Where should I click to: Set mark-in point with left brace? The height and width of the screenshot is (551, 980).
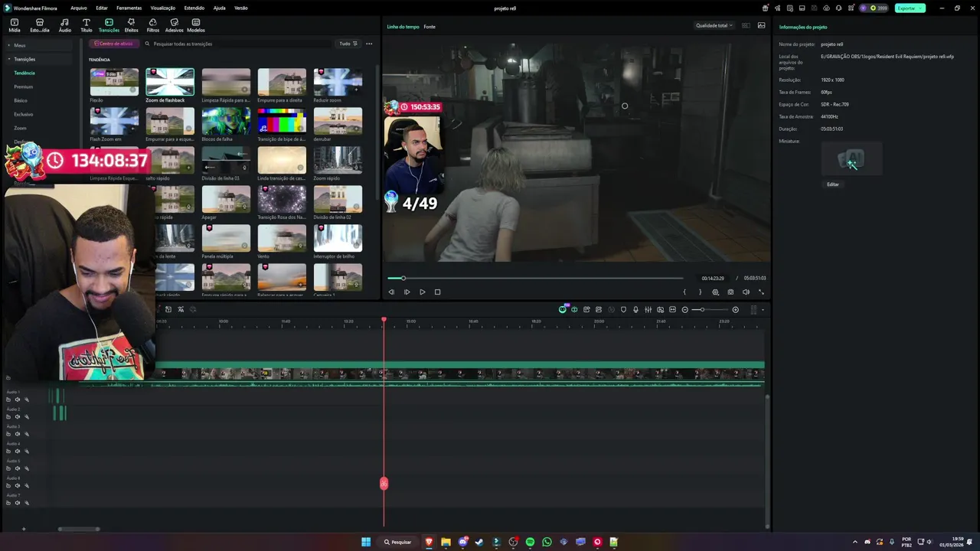coord(684,292)
